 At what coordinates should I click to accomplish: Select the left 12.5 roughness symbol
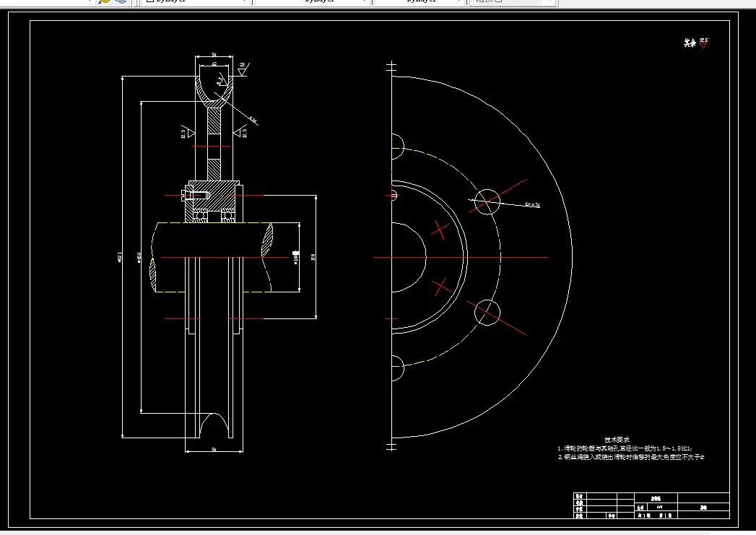[x=187, y=133]
